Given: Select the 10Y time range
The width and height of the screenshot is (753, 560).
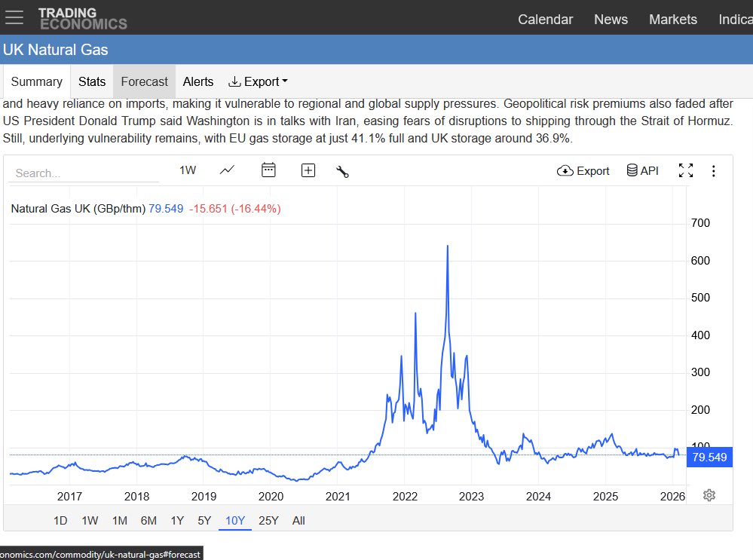Looking at the screenshot, I should [235, 521].
